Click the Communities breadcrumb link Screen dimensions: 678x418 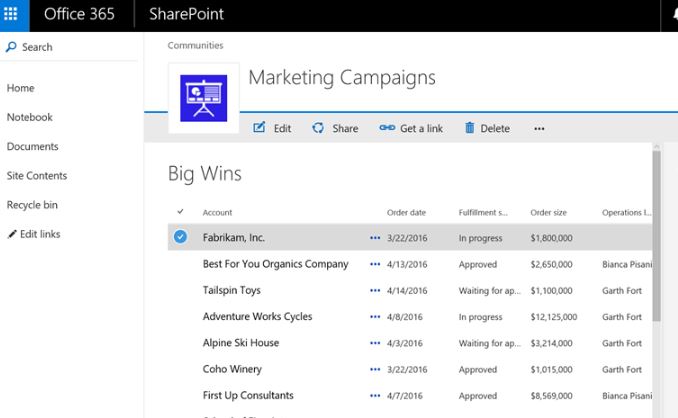195,45
